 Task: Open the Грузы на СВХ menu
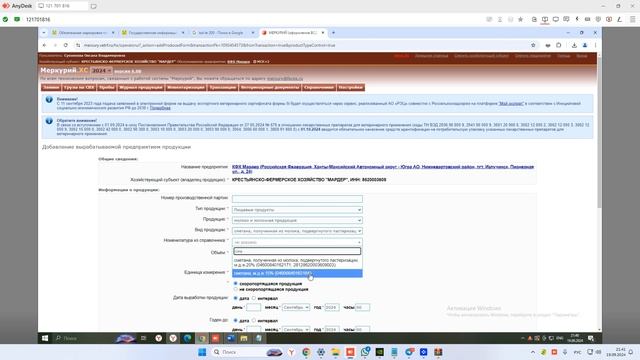pos(79,87)
